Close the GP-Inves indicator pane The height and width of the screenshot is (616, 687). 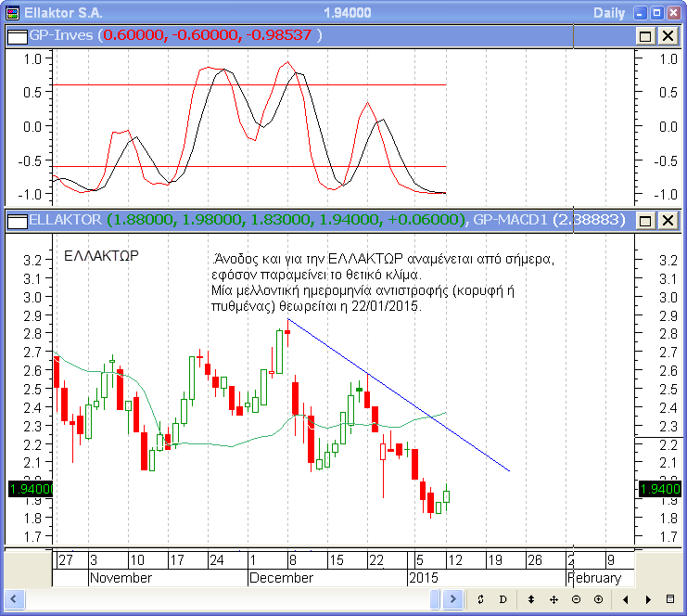click(668, 35)
